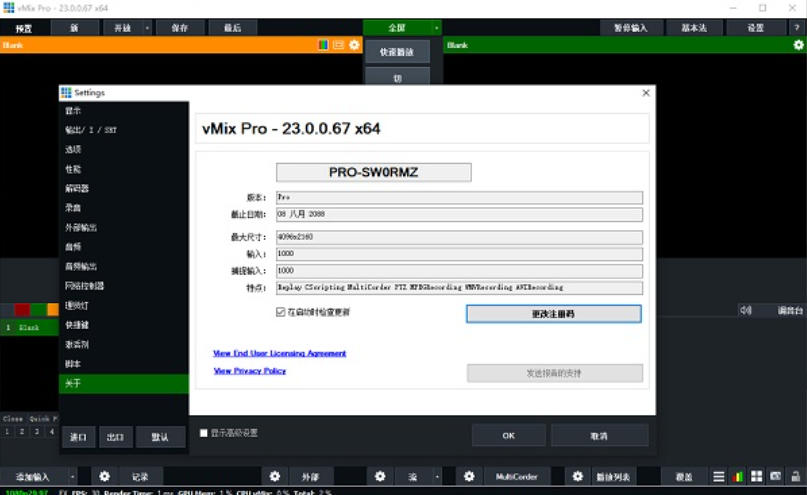Click the green color swatch above input list

coord(39,310)
